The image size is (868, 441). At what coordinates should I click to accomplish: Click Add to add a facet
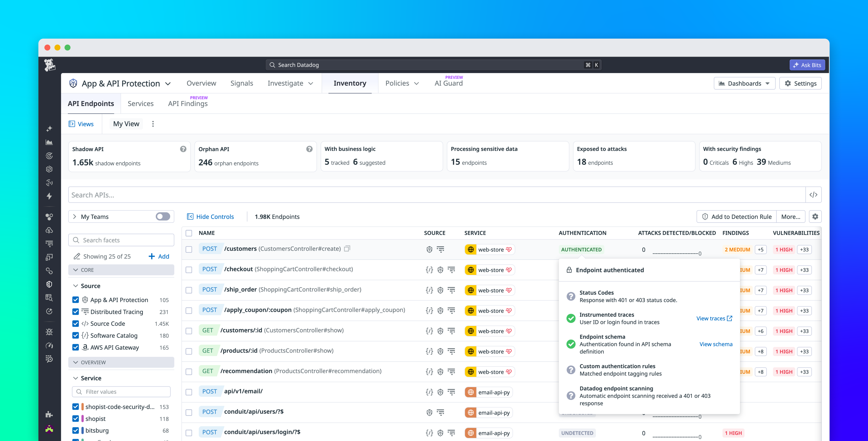pos(159,256)
